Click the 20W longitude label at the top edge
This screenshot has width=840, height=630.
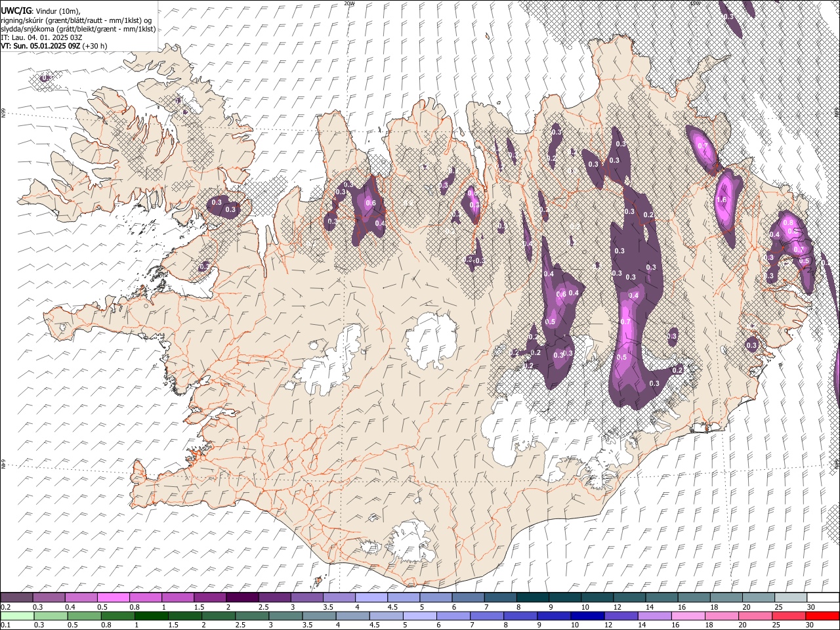pos(349,3)
